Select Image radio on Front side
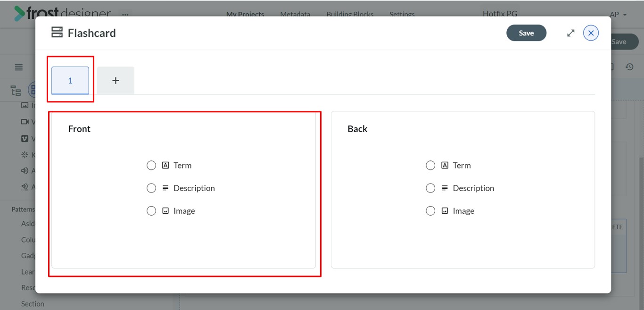Viewport: 644px width, 310px height. pos(151,211)
